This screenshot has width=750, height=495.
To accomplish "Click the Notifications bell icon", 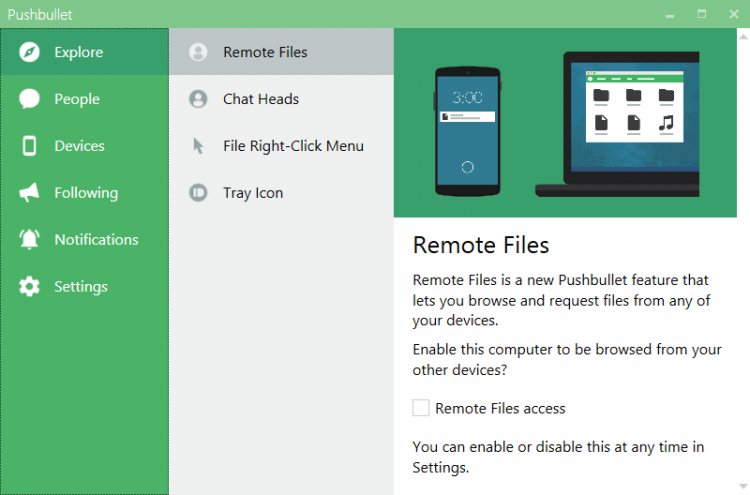I will point(29,239).
